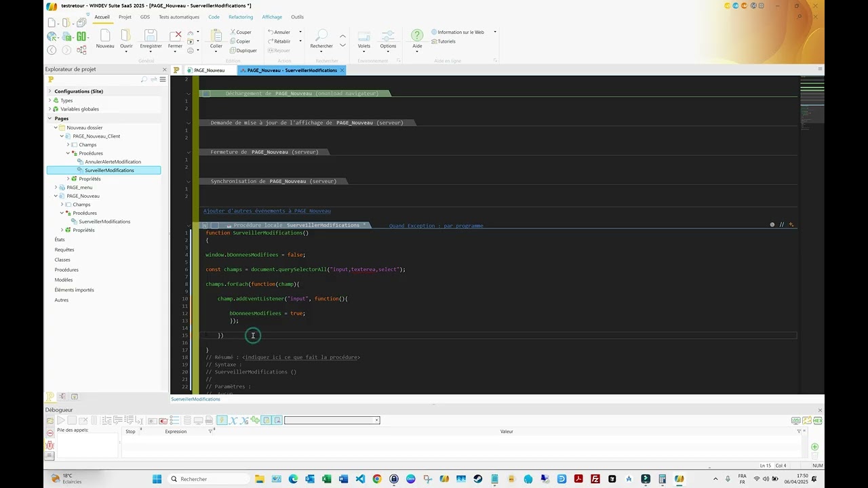868x488 pixels.
Task: Open Information sur le Web dropdown arrow
Action: (x=495, y=32)
